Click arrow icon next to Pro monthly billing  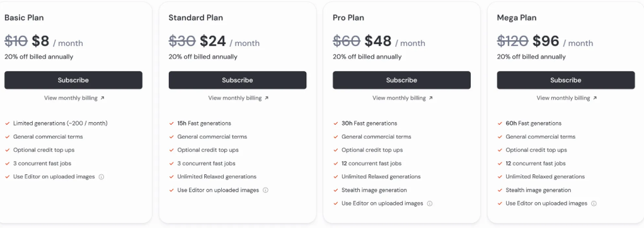pyautogui.click(x=430, y=98)
